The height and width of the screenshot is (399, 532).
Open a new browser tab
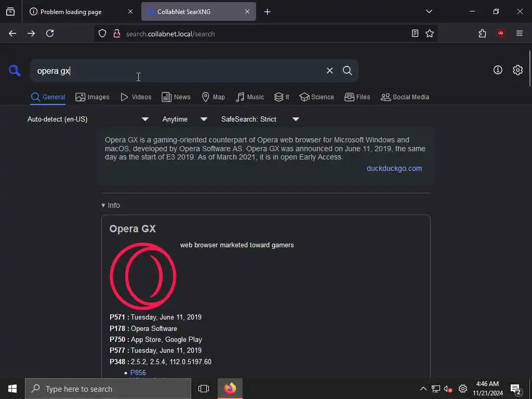point(268,12)
